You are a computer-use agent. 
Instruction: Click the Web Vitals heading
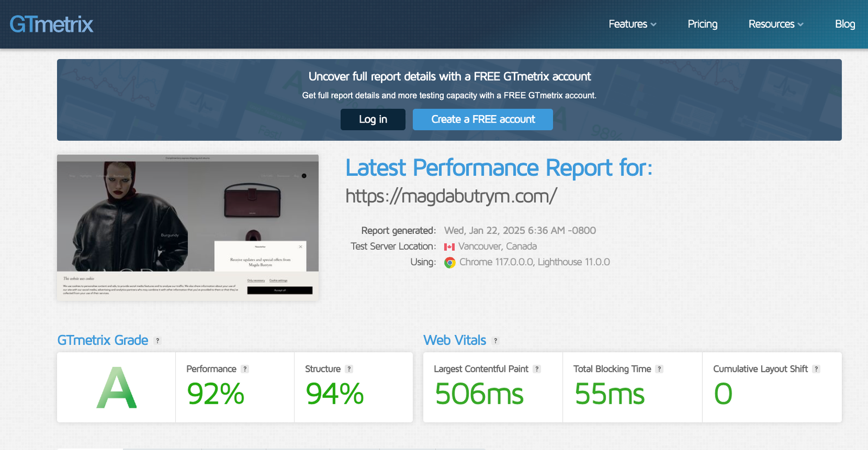point(455,340)
